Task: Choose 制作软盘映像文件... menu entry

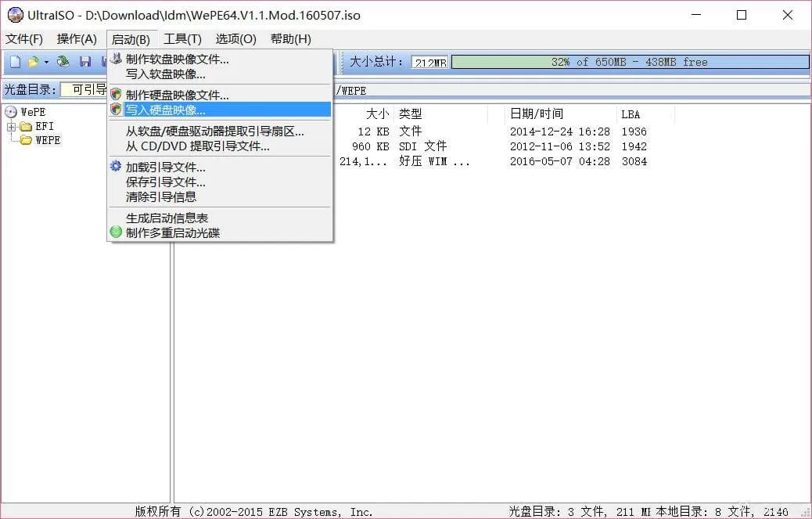Action: pos(220,59)
